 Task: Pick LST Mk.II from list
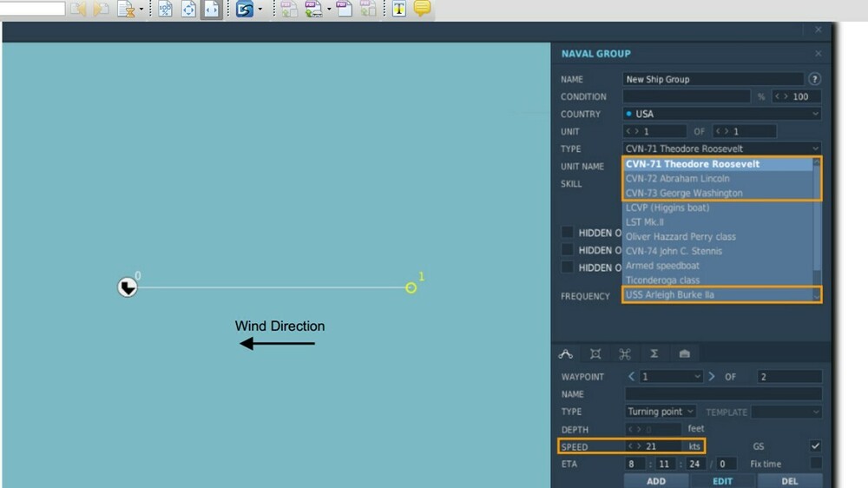[x=718, y=222]
